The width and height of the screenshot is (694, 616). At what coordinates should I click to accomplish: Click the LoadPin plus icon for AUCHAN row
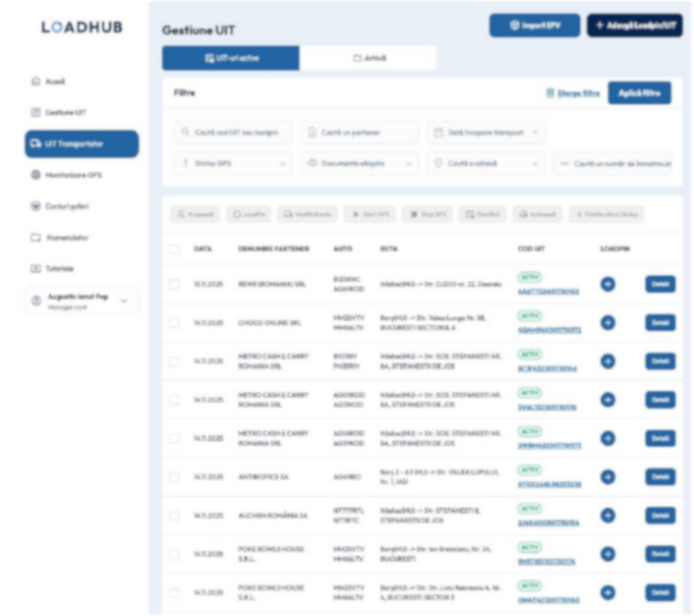[607, 516]
